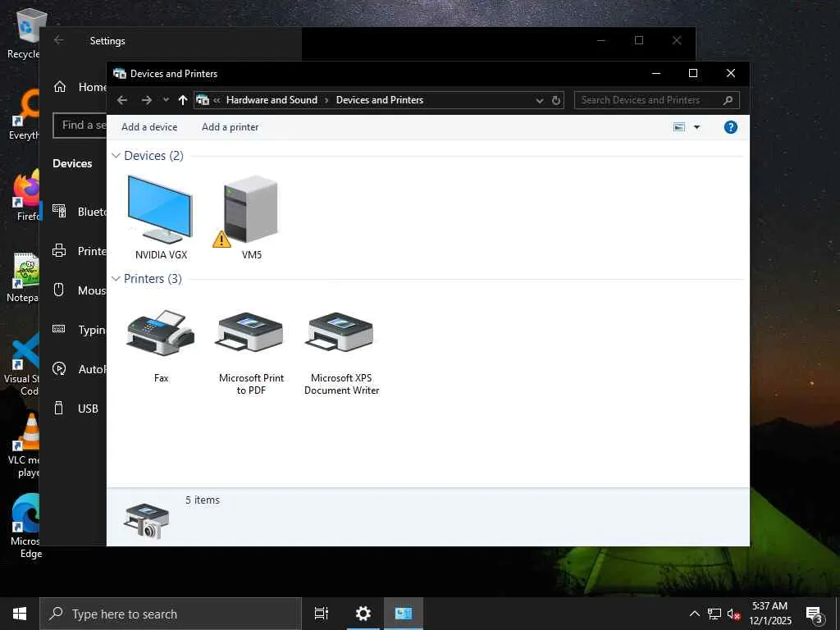Open Printers section in Settings sidebar
The height and width of the screenshot is (630, 840).
(x=80, y=251)
